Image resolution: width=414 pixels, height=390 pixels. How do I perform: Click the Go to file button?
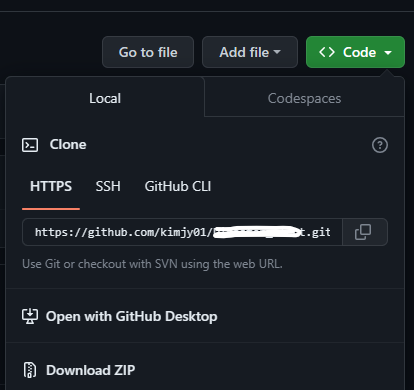click(x=148, y=52)
